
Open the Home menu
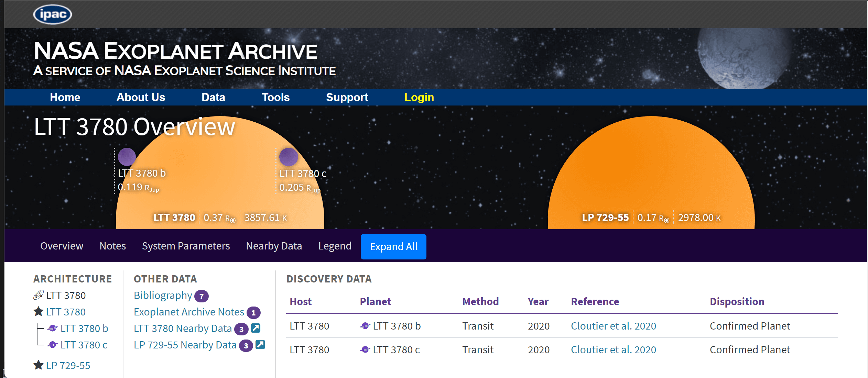click(x=65, y=97)
